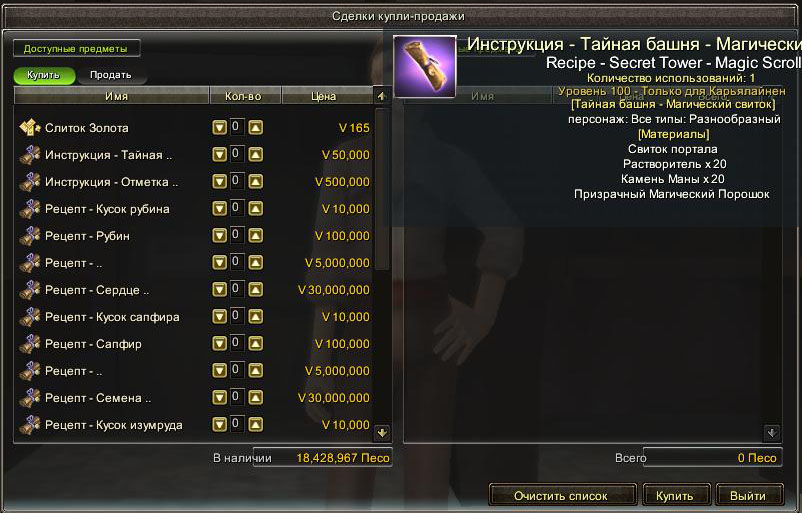
Task: Click the Слиток Золота gold bar icon
Action: point(30,127)
